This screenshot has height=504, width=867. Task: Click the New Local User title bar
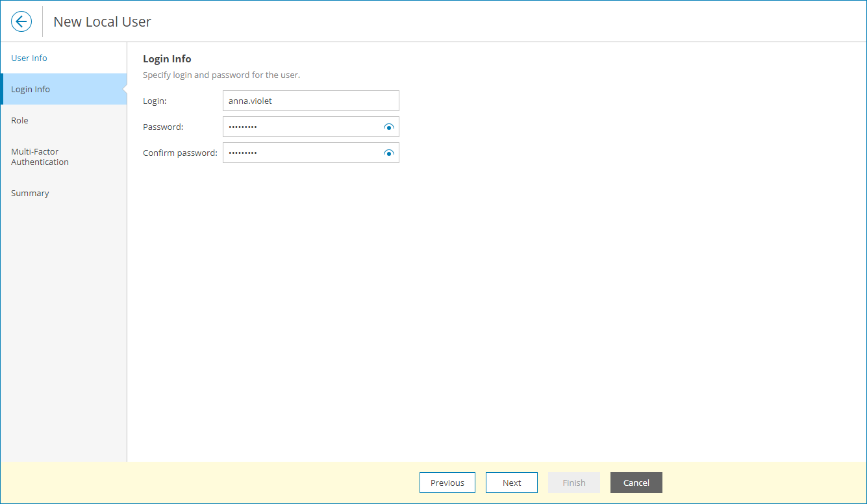102,21
